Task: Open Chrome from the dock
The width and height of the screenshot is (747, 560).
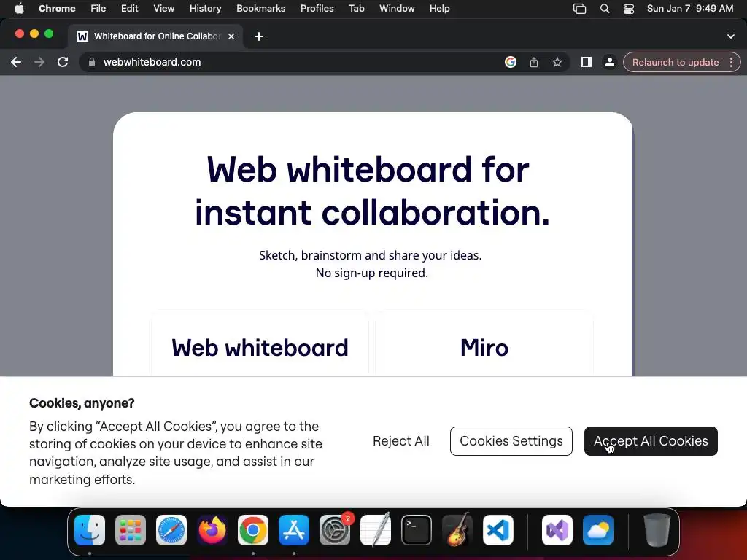Action: pos(253,530)
